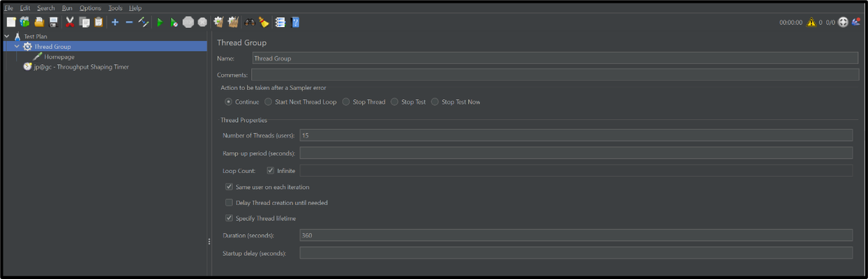Image resolution: width=868 pixels, height=279 pixels.
Task: Select the Homepage sampler in tree
Action: click(x=59, y=57)
